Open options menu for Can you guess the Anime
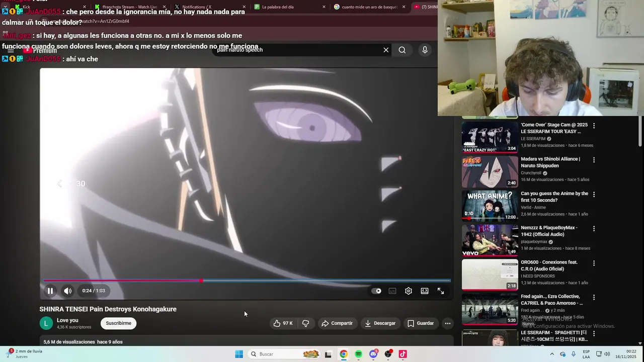The image size is (644, 362). coord(594,194)
